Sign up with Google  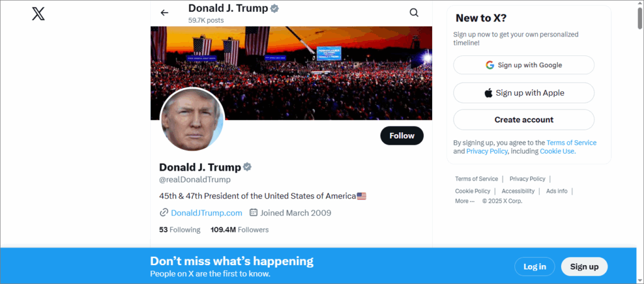(523, 65)
